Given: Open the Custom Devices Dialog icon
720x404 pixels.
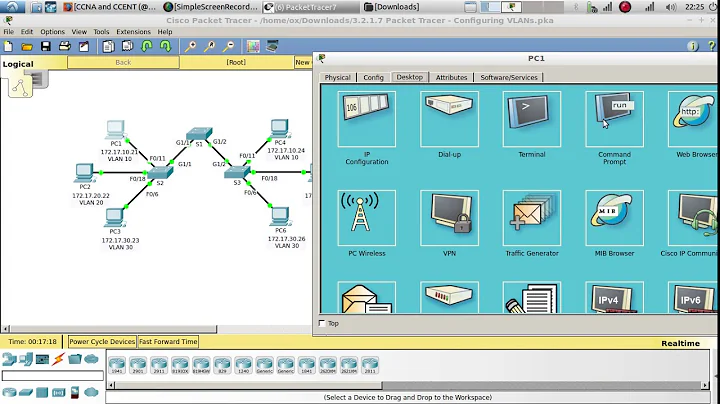Looking at the screenshot, I should pyautogui.click(x=272, y=46).
